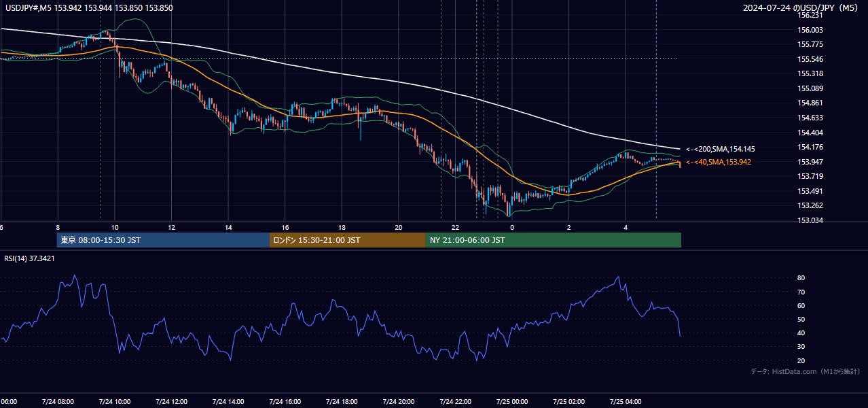Click the NY 21:00-06:00 JST session bar
This screenshot has width=868, height=408.
pyautogui.click(x=554, y=240)
